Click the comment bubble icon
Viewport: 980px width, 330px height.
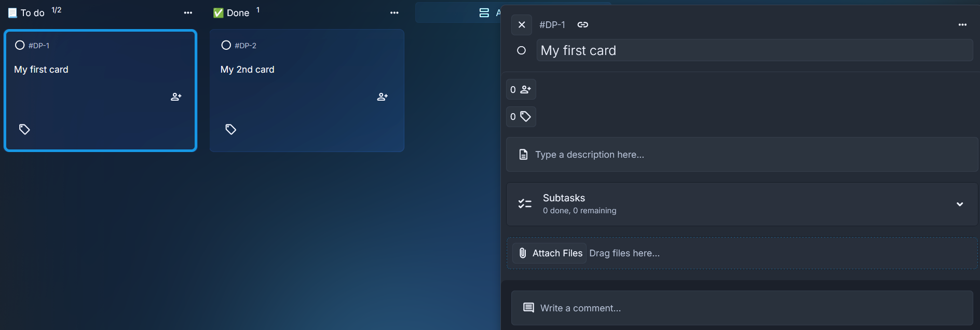pyautogui.click(x=528, y=308)
